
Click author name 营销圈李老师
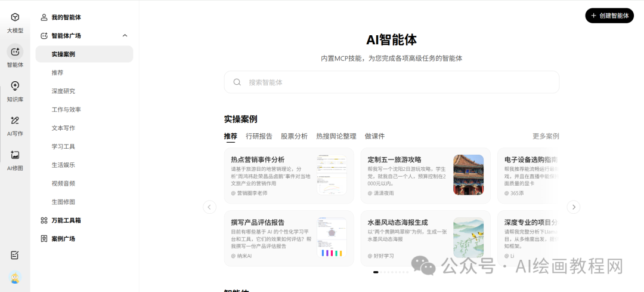tap(252, 193)
